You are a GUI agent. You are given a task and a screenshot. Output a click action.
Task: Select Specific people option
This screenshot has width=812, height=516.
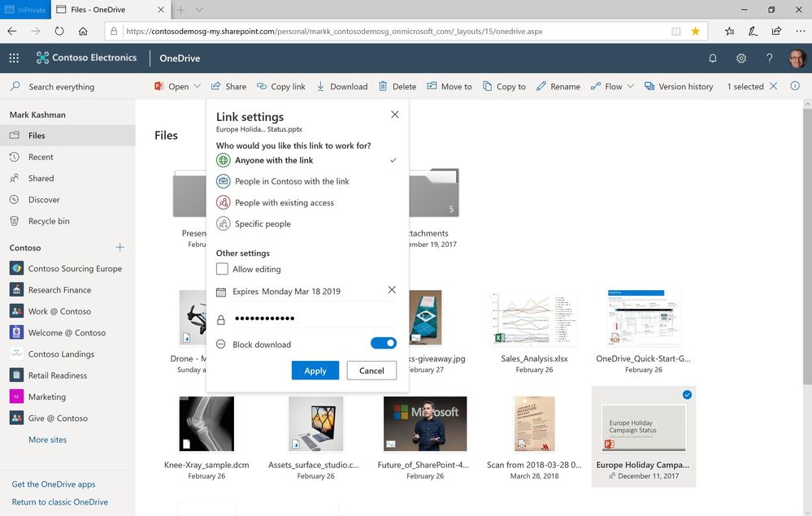click(x=306, y=223)
